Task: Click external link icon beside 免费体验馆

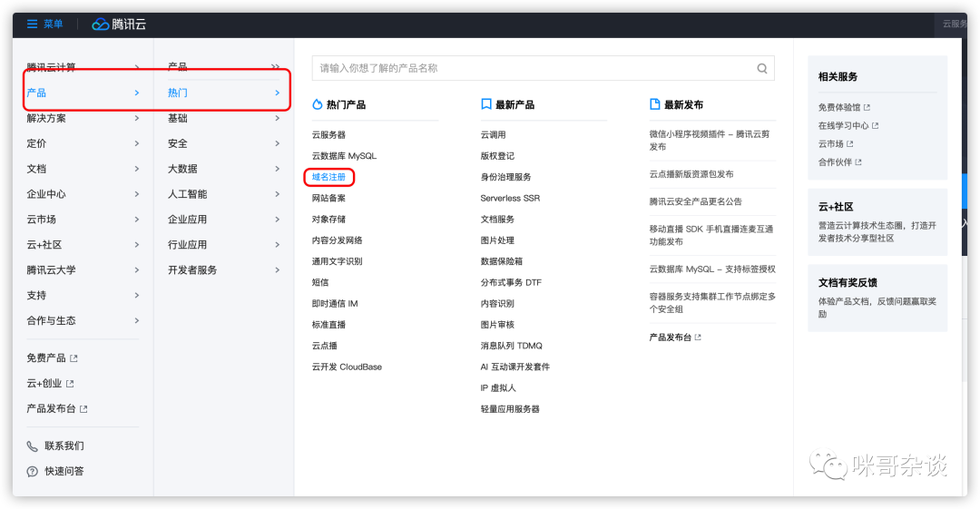Action: [867, 108]
